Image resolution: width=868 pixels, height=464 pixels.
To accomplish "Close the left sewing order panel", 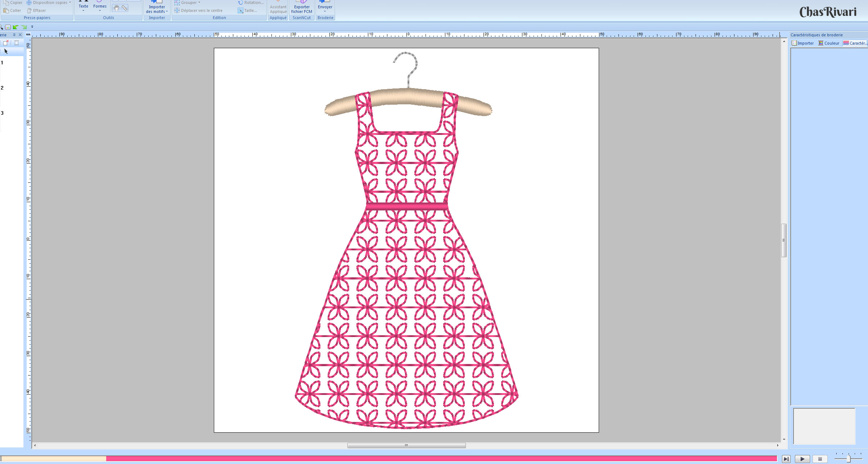I will [20, 35].
